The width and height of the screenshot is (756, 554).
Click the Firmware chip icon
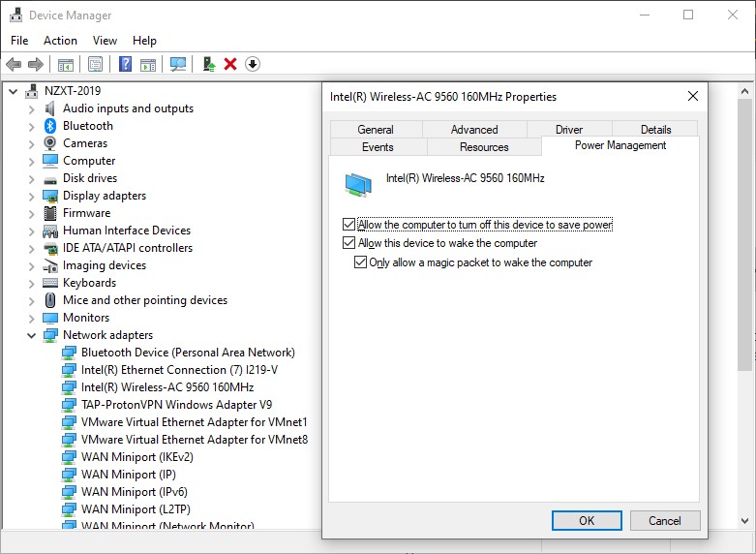click(50, 213)
